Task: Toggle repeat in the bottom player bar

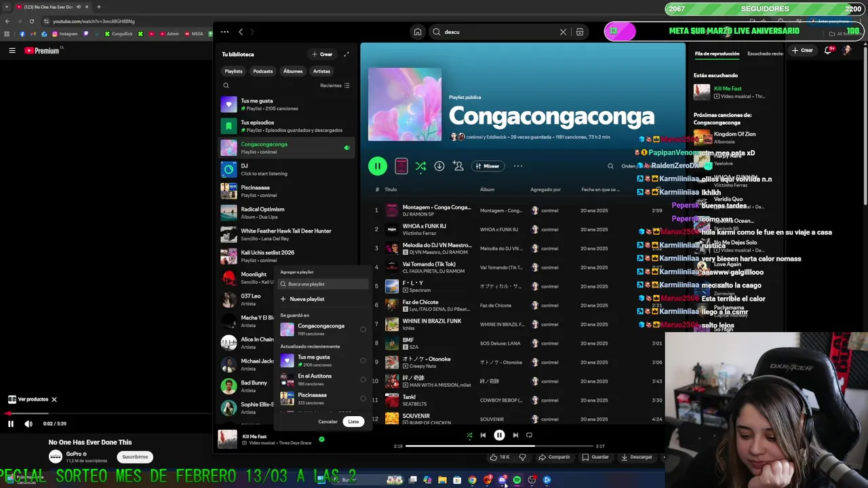Action: click(530, 435)
